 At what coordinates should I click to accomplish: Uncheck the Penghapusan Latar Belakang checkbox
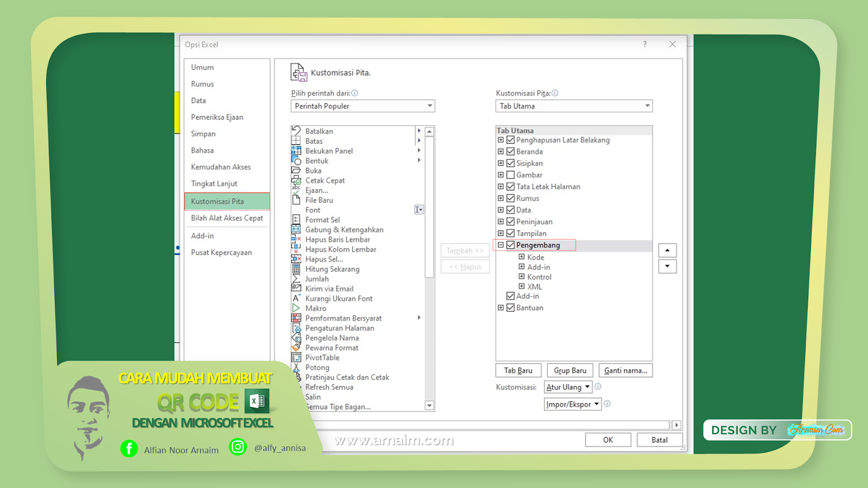(x=510, y=140)
